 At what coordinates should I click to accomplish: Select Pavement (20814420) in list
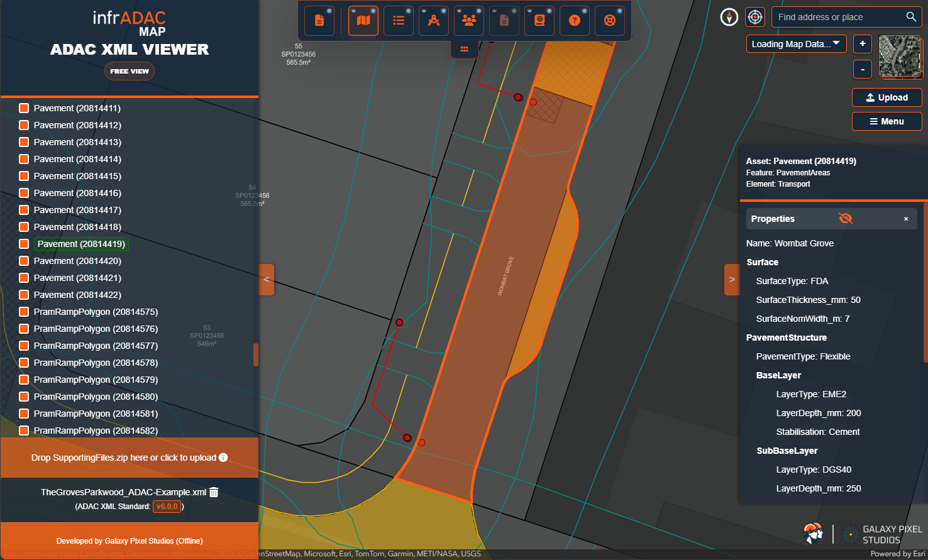(77, 261)
